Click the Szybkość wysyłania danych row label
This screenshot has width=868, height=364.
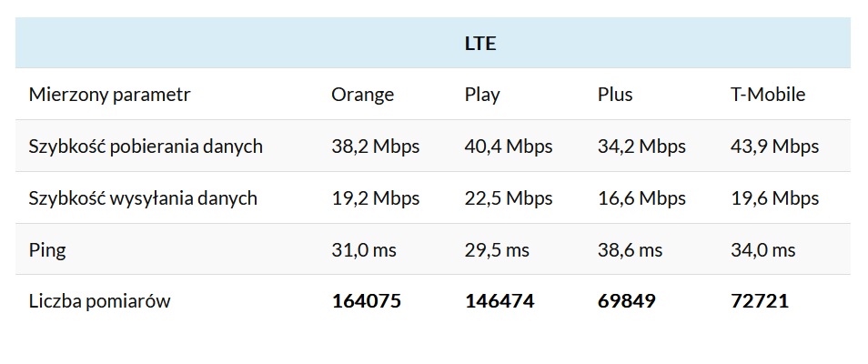pyautogui.click(x=143, y=198)
